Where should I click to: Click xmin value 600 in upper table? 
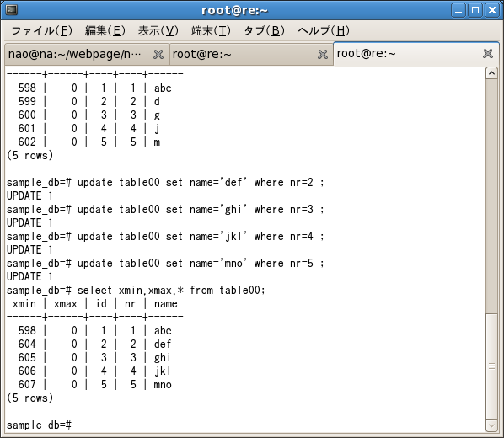point(27,115)
